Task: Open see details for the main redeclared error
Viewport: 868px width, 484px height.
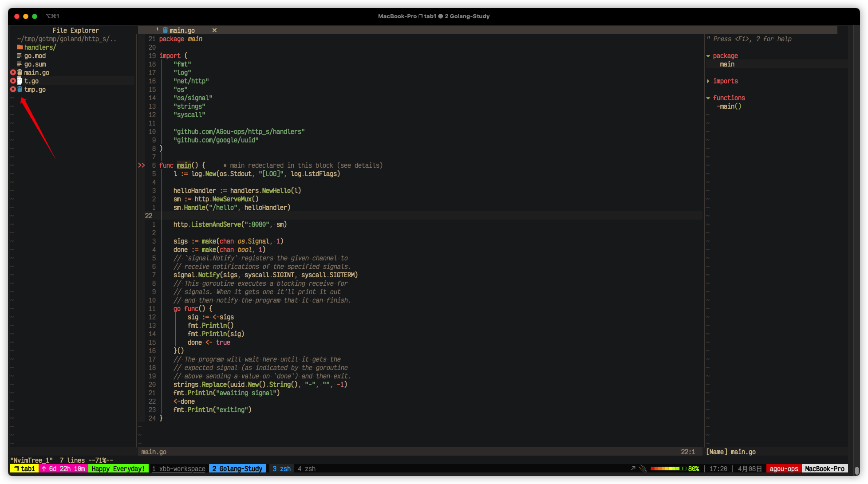Action: tap(359, 165)
